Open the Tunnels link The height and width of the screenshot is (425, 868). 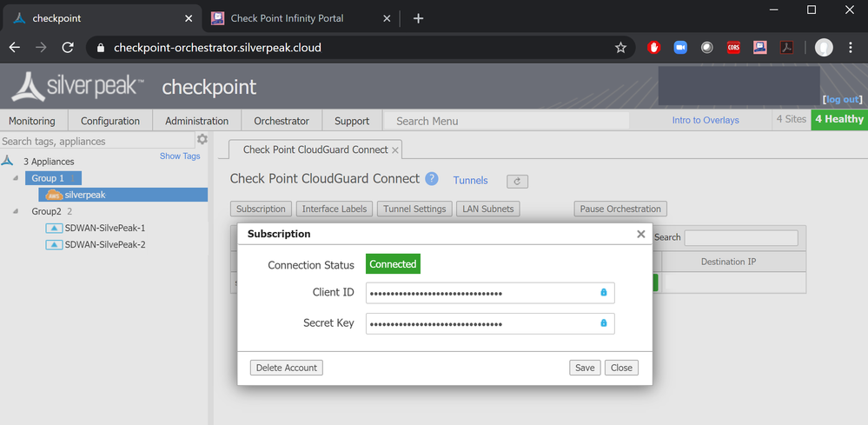tap(470, 181)
